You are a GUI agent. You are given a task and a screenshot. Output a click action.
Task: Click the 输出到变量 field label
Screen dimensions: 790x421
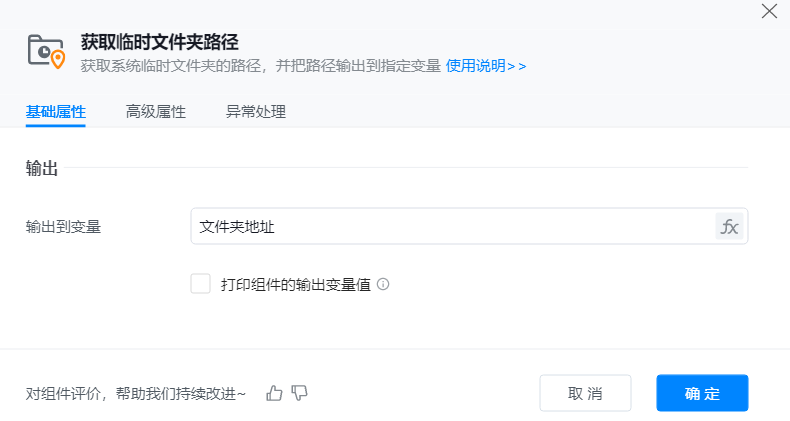click(x=63, y=227)
